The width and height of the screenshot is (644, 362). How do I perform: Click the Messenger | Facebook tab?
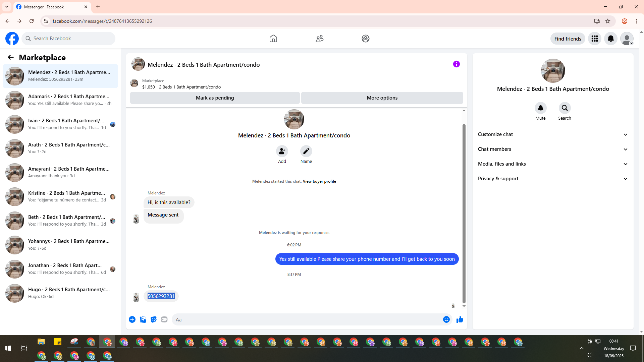[x=52, y=7]
